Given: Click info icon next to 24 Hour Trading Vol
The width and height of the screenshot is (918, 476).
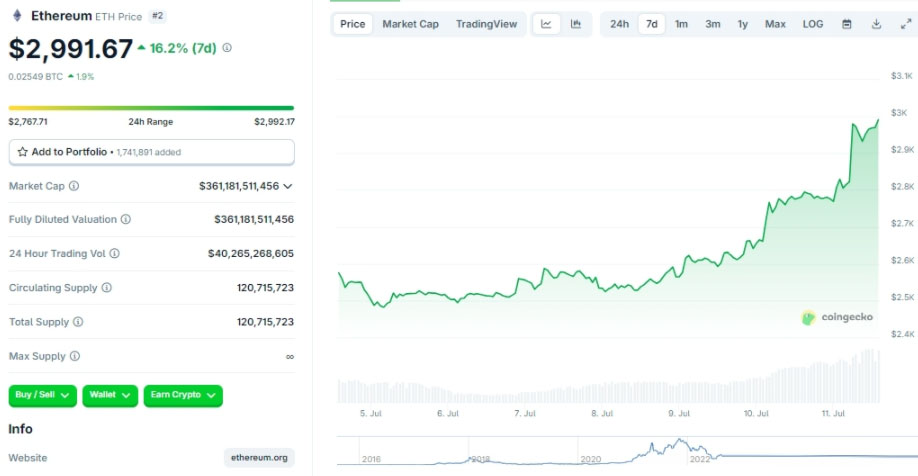Looking at the screenshot, I should point(114,254).
